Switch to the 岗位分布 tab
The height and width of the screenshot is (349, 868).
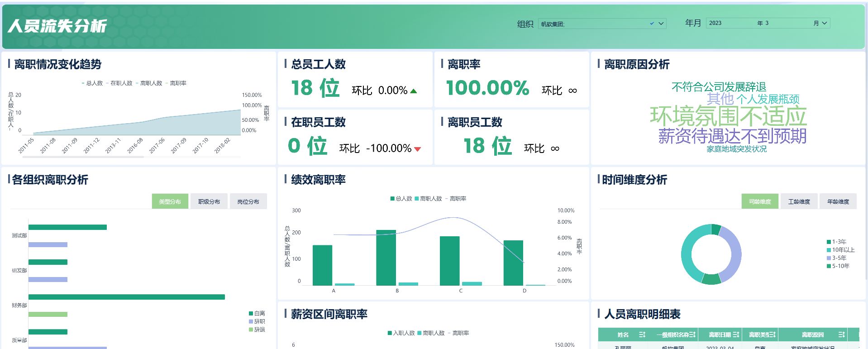[x=248, y=201]
